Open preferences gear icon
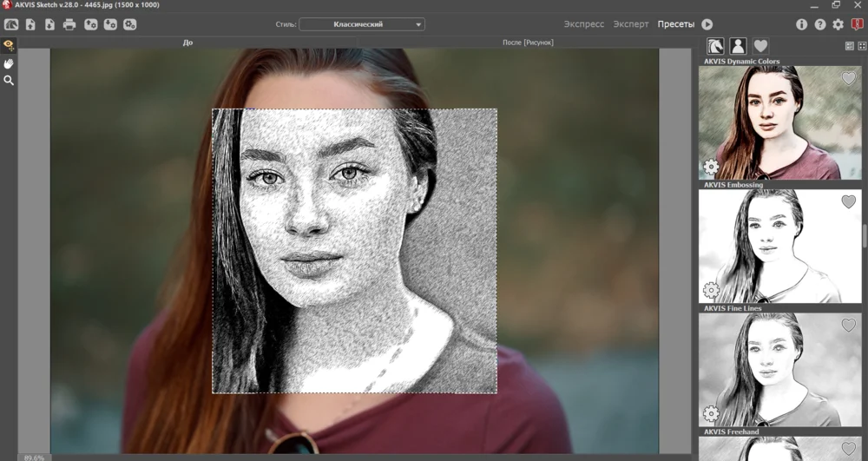 click(x=838, y=24)
